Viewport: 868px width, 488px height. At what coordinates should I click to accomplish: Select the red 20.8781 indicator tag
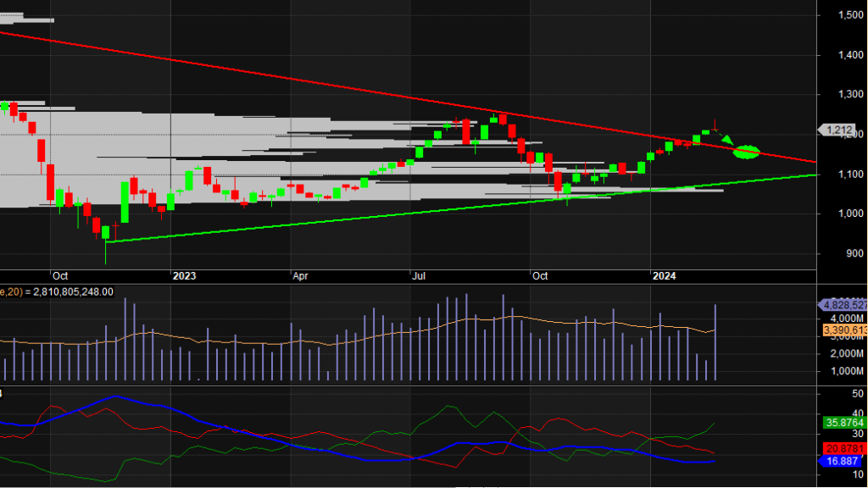pyautogui.click(x=843, y=448)
